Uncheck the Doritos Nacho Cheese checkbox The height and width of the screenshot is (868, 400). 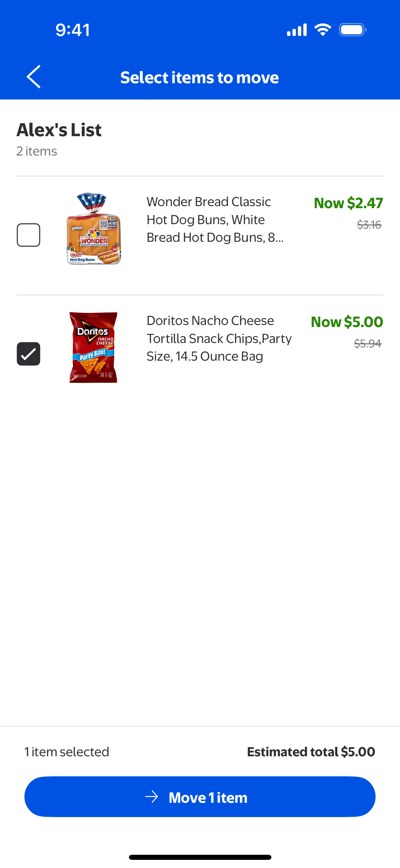pos(28,354)
